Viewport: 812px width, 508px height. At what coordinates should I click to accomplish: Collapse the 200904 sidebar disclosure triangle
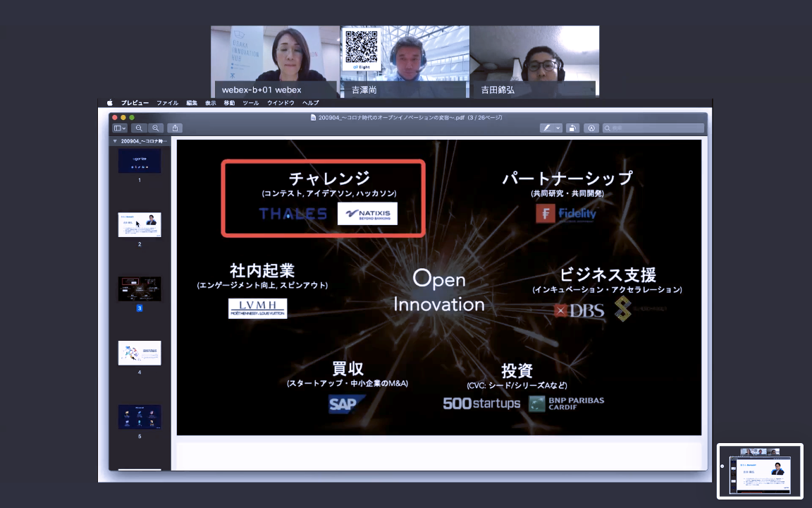pyautogui.click(x=115, y=141)
